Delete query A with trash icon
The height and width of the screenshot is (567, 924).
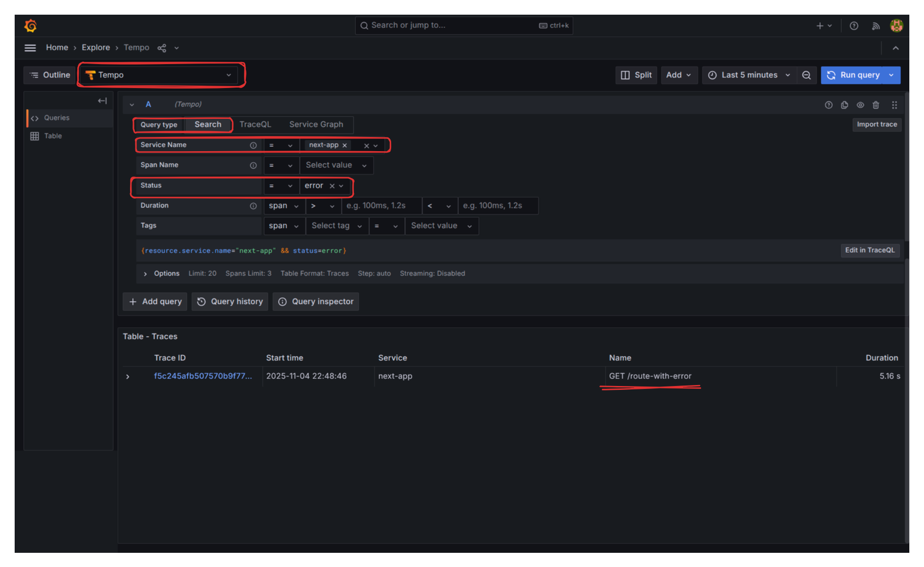point(876,105)
